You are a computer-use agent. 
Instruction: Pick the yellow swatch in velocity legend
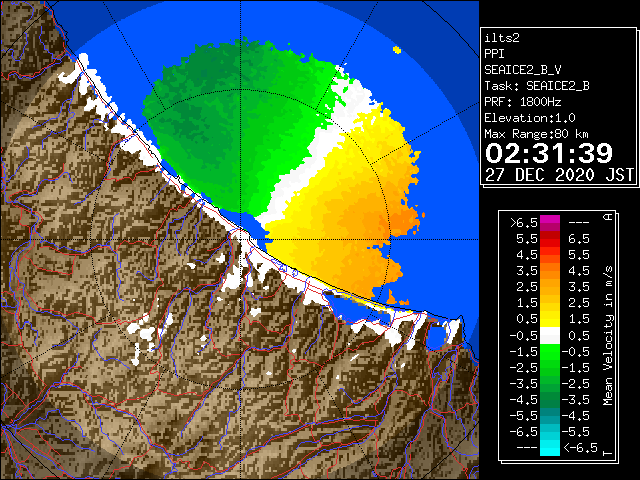[550, 320]
